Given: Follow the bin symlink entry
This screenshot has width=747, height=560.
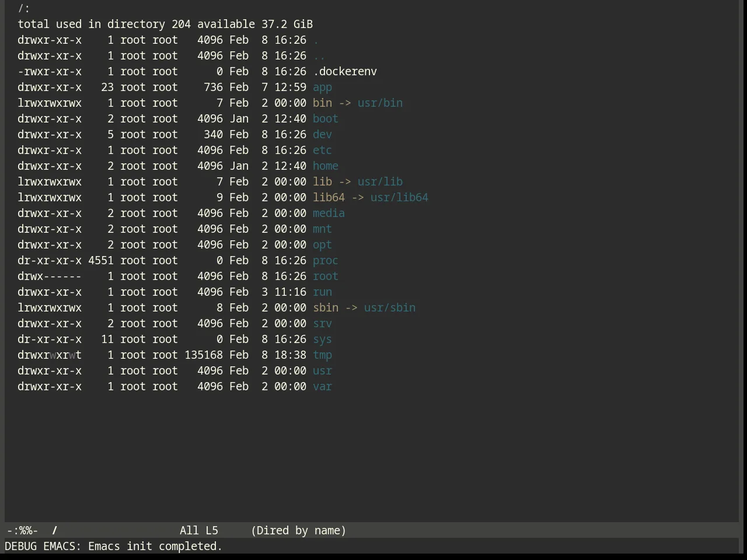Looking at the screenshot, I should (x=322, y=103).
